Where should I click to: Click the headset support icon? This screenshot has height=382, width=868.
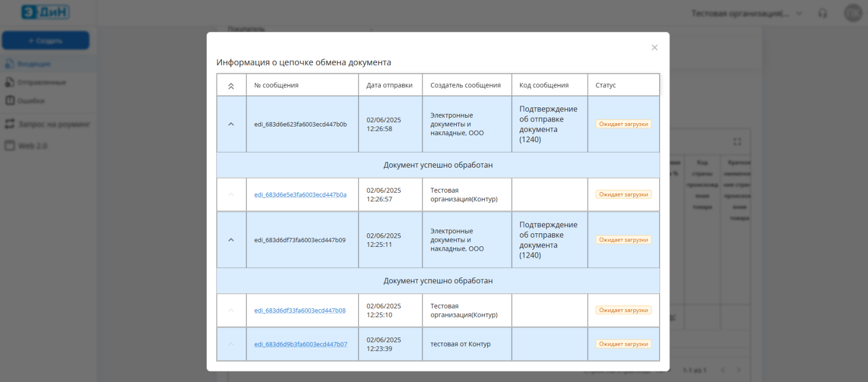pyautogui.click(x=822, y=14)
